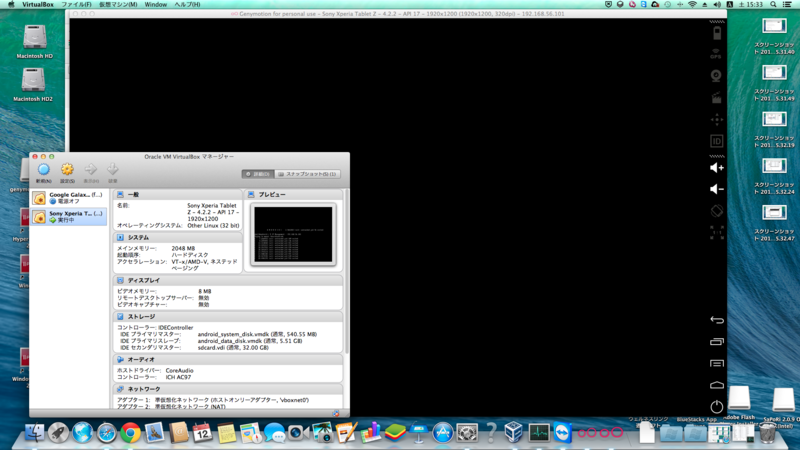The image size is (800, 450).
Task: Open Spotlight search in the menu bar
Action: (773, 4)
